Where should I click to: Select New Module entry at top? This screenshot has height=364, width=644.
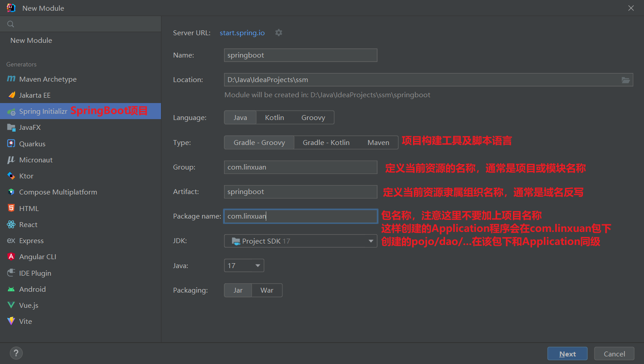[x=80, y=40]
